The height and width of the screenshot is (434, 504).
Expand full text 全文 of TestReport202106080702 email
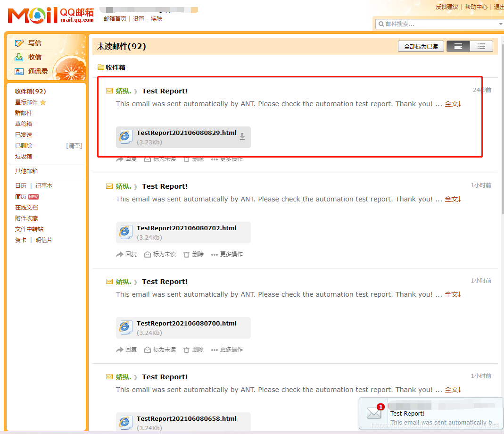[x=453, y=199]
